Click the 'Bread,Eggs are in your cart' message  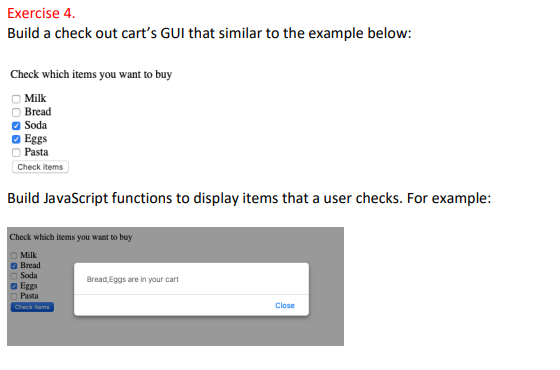pyautogui.click(x=132, y=279)
